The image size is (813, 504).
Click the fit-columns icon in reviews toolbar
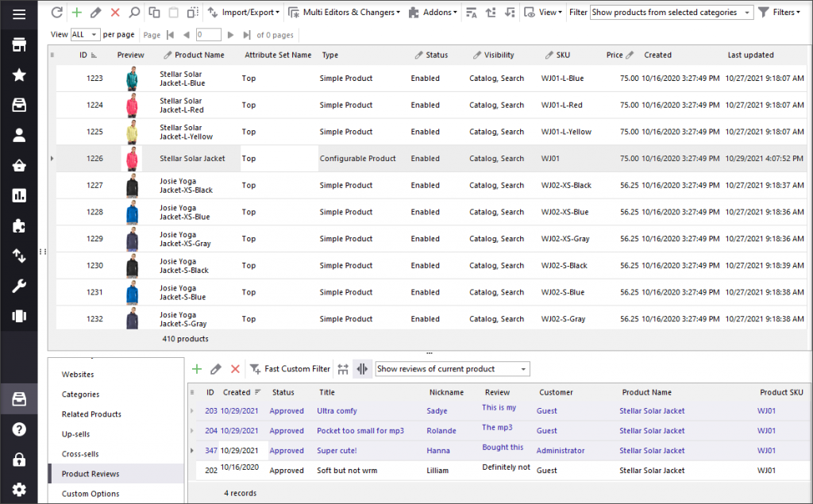click(x=343, y=369)
